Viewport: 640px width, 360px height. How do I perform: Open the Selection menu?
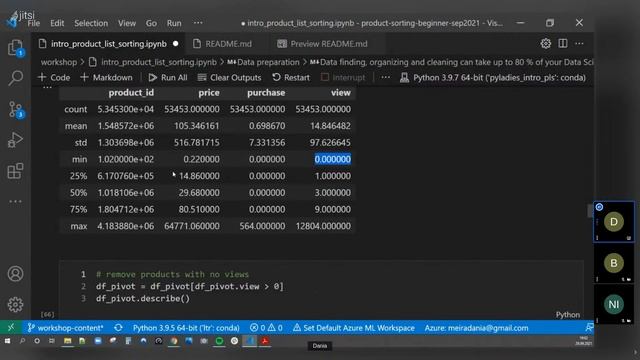click(x=91, y=23)
